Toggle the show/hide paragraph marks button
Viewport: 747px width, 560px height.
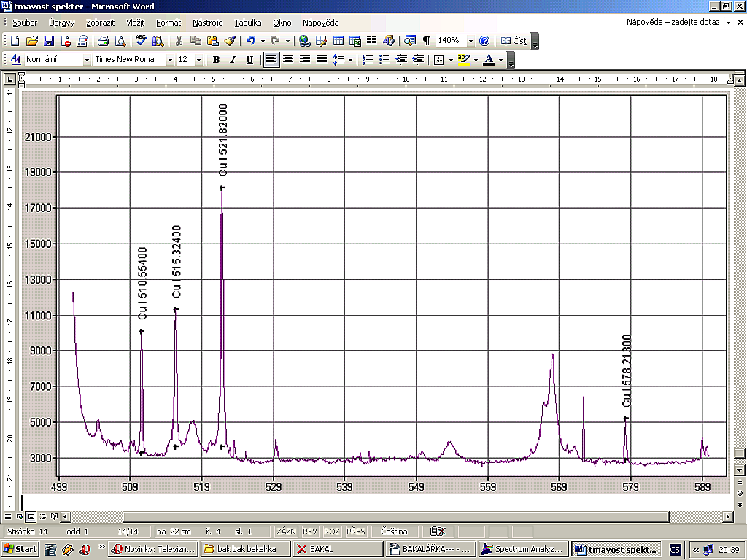pyautogui.click(x=427, y=41)
